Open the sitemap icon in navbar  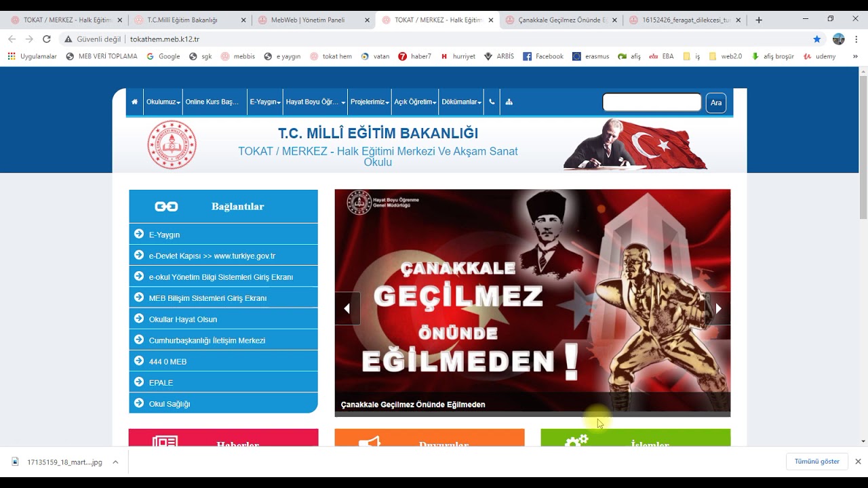(509, 102)
